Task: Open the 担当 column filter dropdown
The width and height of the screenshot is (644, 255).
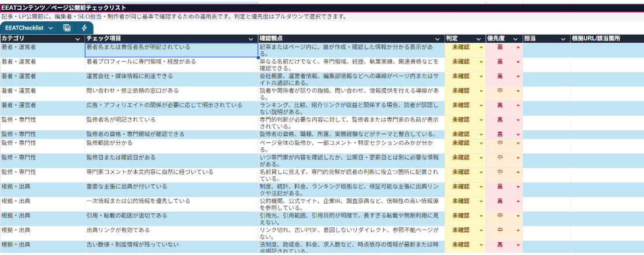Action: pyautogui.click(x=563, y=39)
